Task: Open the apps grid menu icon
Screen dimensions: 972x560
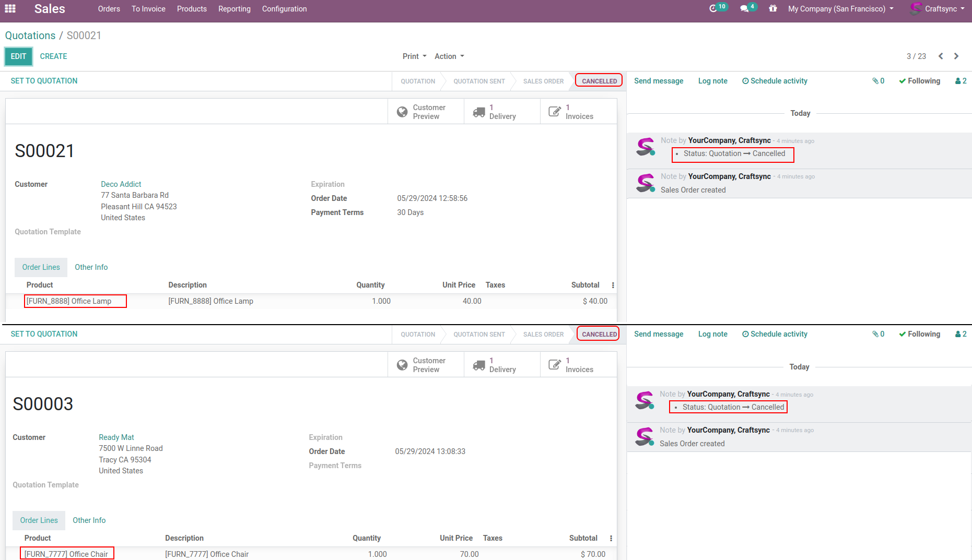Action: point(10,9)
